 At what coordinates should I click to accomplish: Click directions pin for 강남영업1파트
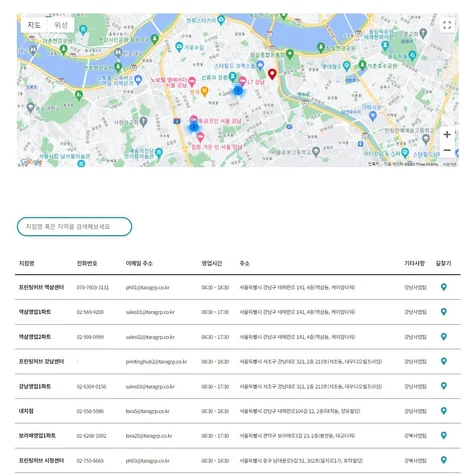tap(443, 386)
